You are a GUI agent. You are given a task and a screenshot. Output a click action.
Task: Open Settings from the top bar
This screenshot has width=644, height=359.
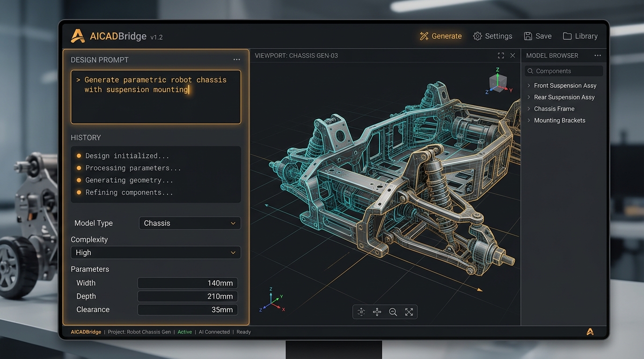click(x=492, y=36)
